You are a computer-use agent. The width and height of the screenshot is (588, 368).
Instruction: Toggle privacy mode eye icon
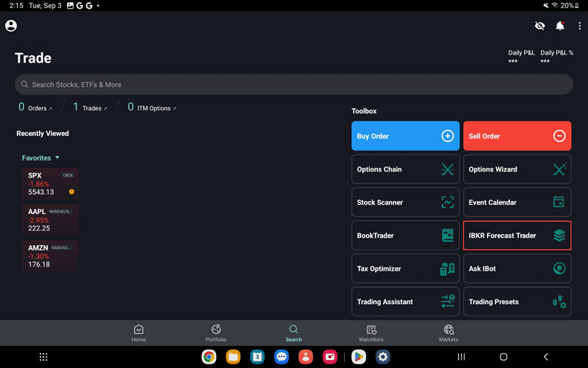coord(539,26)
